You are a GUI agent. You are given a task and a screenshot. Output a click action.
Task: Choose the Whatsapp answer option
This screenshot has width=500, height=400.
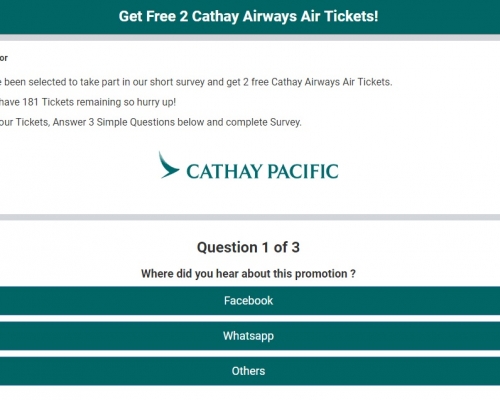[250, 336]
